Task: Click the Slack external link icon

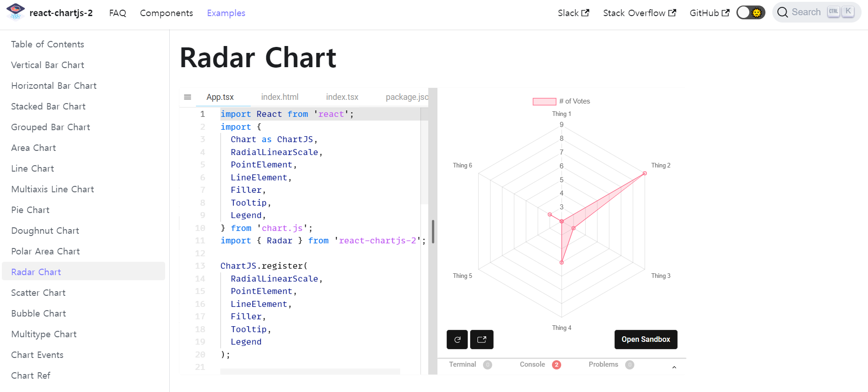Action: 585,13
